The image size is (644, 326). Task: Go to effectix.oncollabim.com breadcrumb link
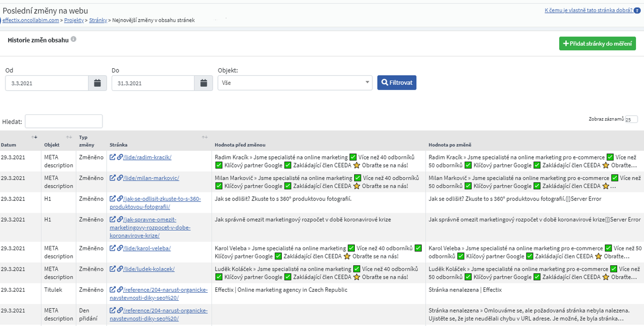click(31, 20)
